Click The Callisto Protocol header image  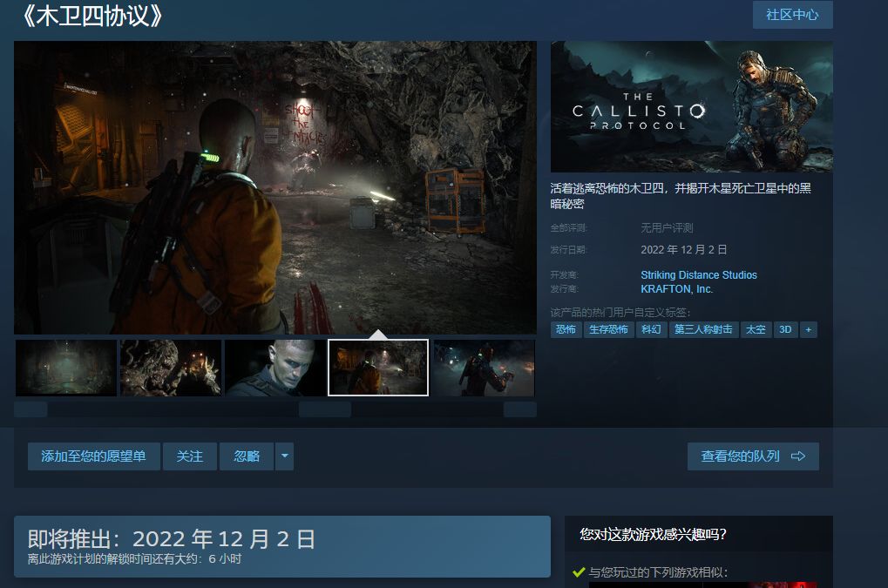point(691,106)
